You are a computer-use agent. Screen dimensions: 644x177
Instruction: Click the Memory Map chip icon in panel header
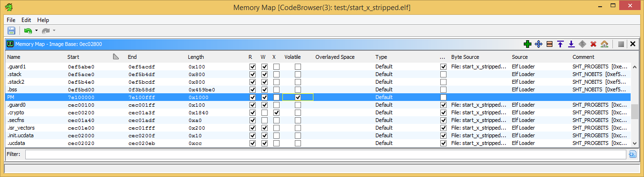pos(10,44)
